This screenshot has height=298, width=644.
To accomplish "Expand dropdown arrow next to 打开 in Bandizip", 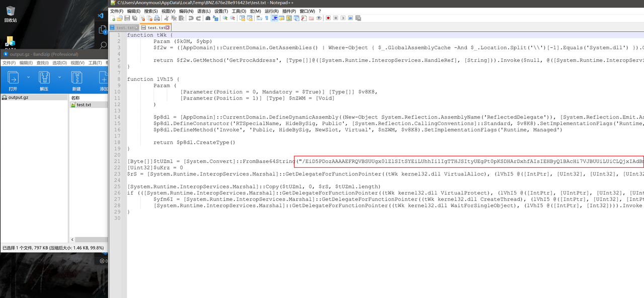I will point(28,77).
